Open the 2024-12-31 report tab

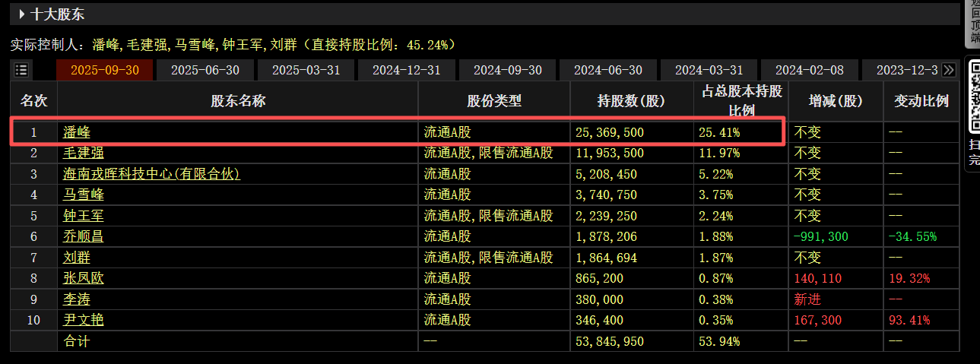tap(407, 70)
